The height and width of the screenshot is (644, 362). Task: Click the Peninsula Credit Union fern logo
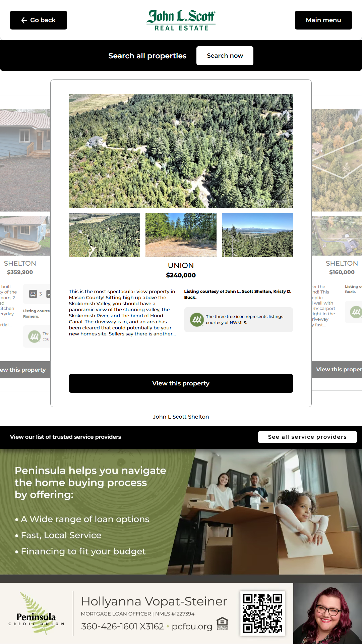point(36,613)
